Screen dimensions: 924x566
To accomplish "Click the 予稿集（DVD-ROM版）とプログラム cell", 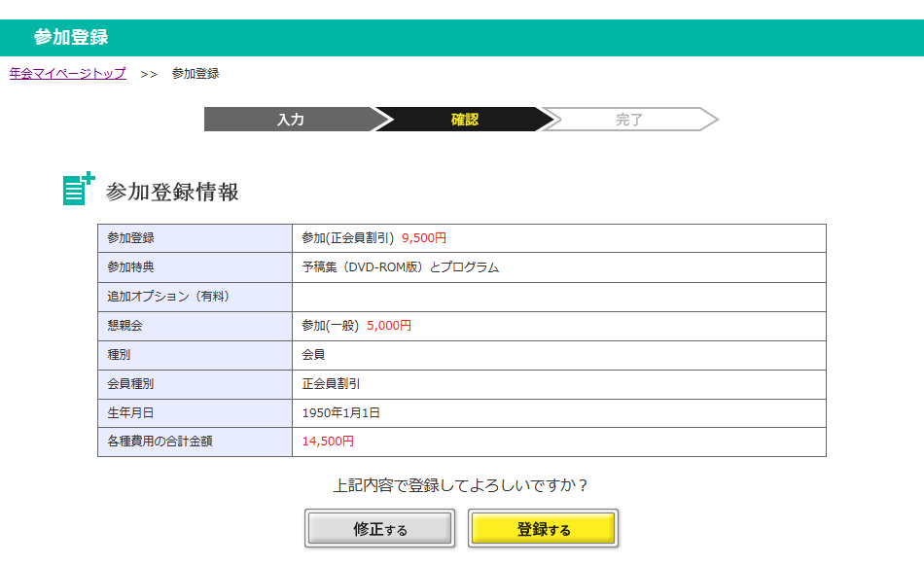I will pyautogui.click(x=400, y=267).
